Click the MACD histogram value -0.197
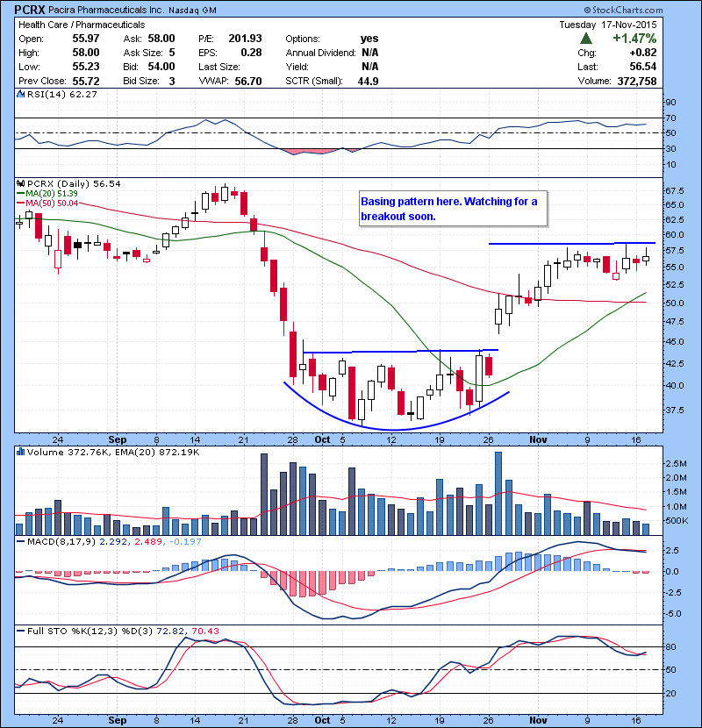702x728 pixels. tap(185, 542)
